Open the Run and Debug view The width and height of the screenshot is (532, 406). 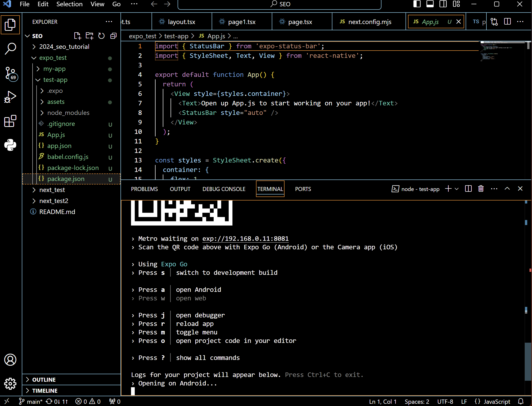[10, 97]
